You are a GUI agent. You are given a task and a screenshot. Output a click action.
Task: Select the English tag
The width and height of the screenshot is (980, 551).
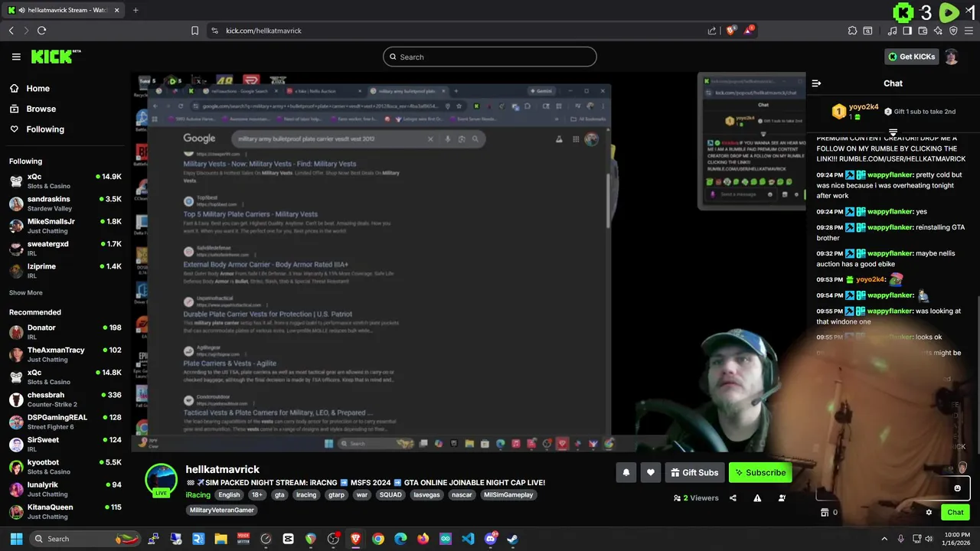pyautogui.click(x=229, y=495)
